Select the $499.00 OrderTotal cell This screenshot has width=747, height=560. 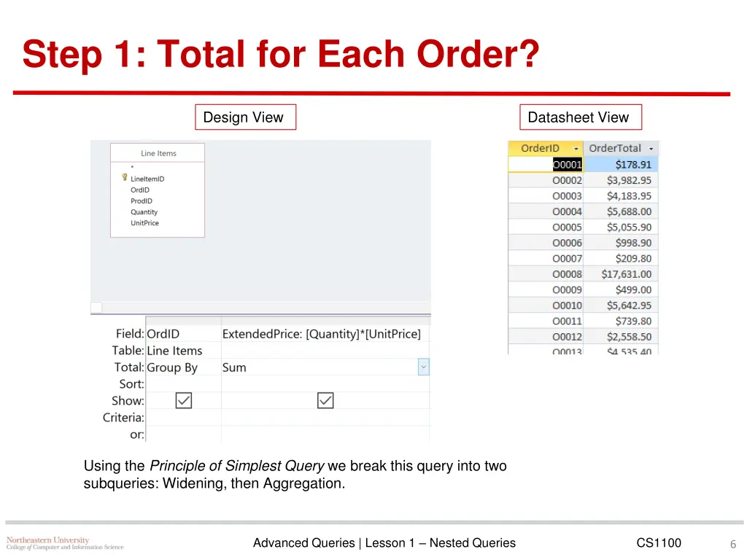click(x=622, y=290)
